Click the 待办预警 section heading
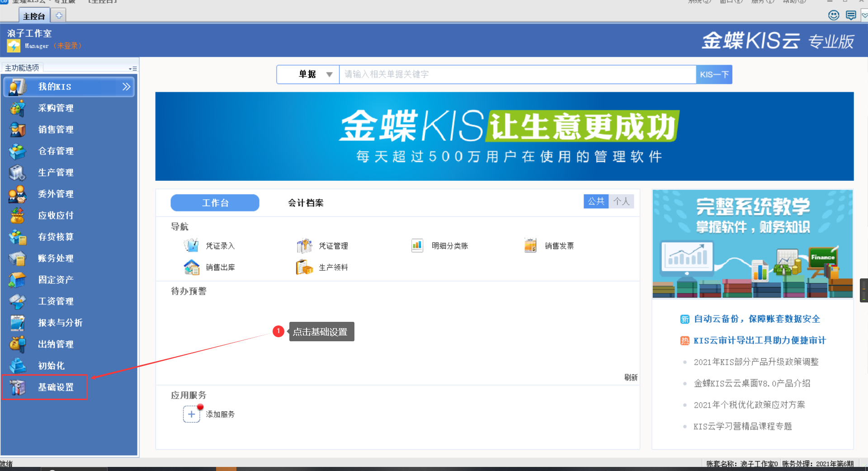Screen dimensions: 868x471 pyautogui.click(x=189, y=291)
